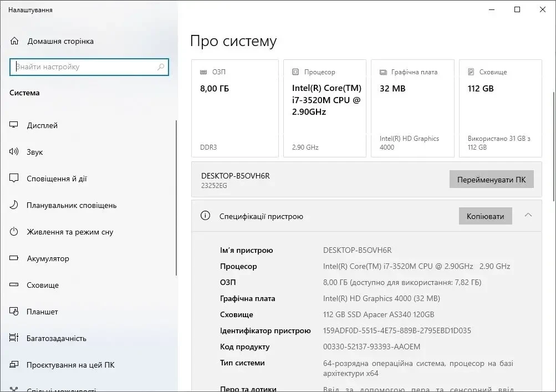Open Акумулятор settings
This screenshot has width=556, height=392.
48,258
